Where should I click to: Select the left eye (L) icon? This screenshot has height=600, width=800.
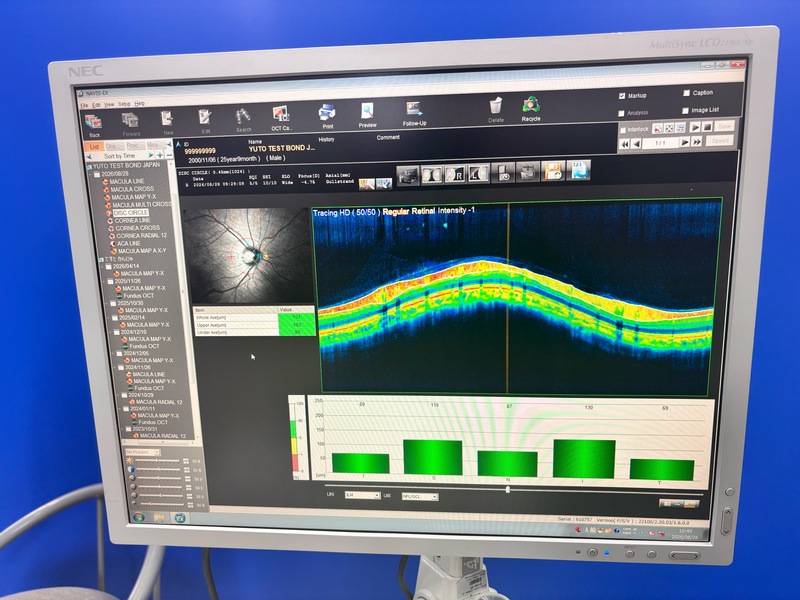479,173
